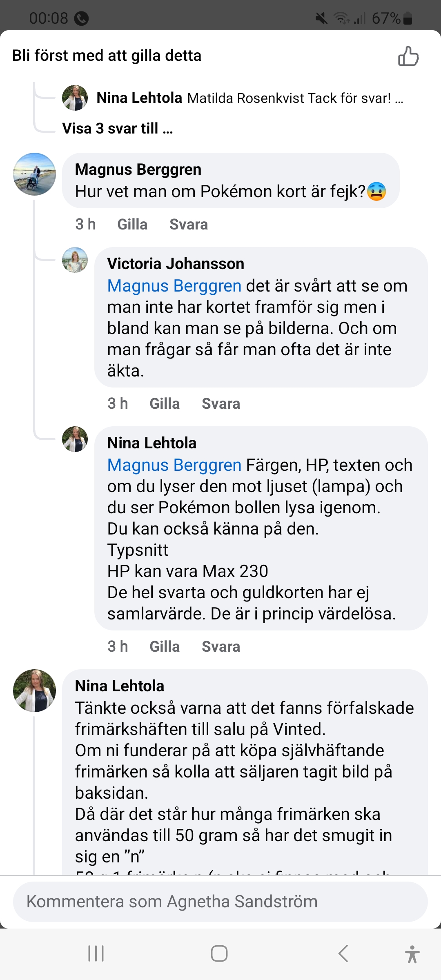This screenshot has height=980, width=441.
Task: Open Magnus Berggren mention in Nina's reply
Action: (x=174, y=465)
